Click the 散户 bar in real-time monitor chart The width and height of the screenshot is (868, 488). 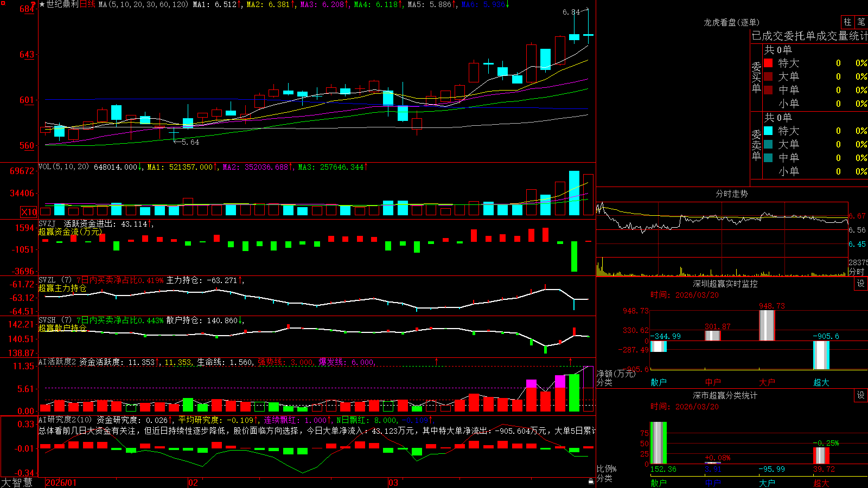(x=659, y=346)
